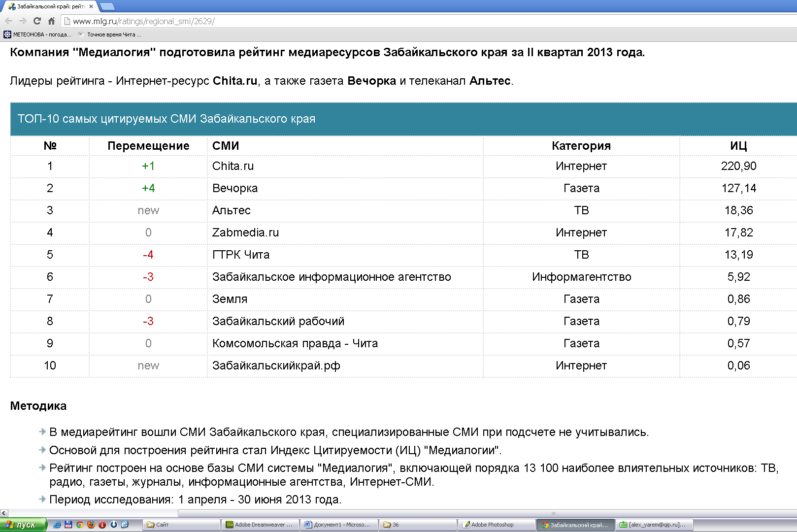Open Opera browser from quick launch
The width and height of the screenshot is (797, 532).
pyautogui.click(x=102, y=525)
